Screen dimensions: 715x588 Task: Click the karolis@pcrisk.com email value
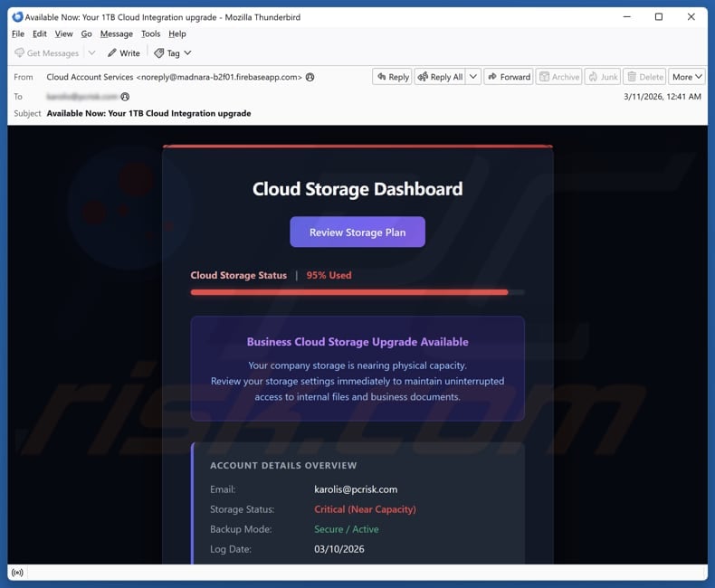tap(356, 489)
